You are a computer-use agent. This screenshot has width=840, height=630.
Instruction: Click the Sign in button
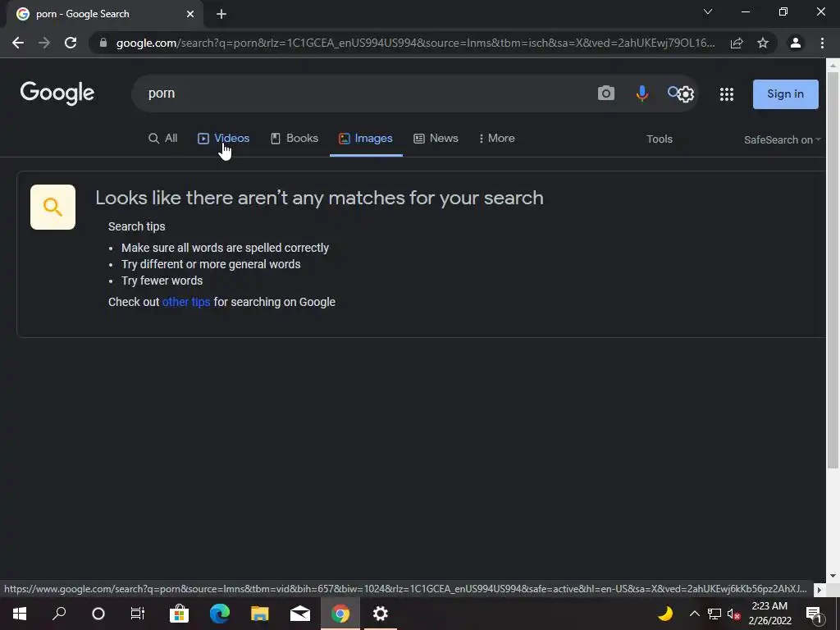click(x=785, y=94)
